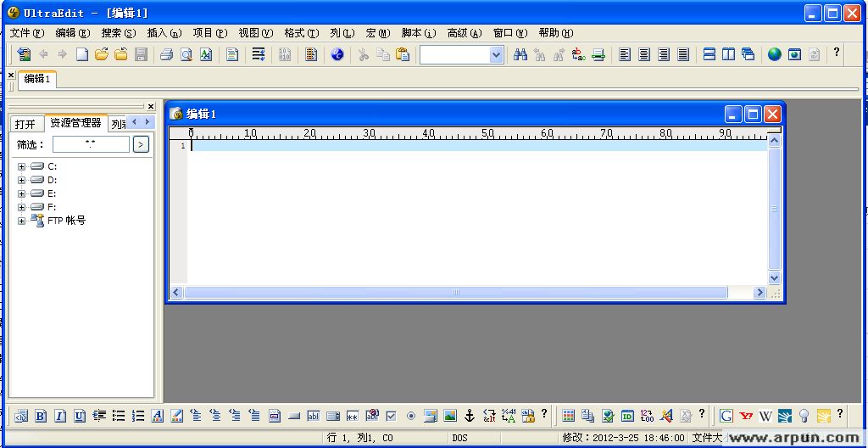This screenshot has height=448, width=868.
Task: Open the 宏(M) menu
Action: tap(378, 33)
